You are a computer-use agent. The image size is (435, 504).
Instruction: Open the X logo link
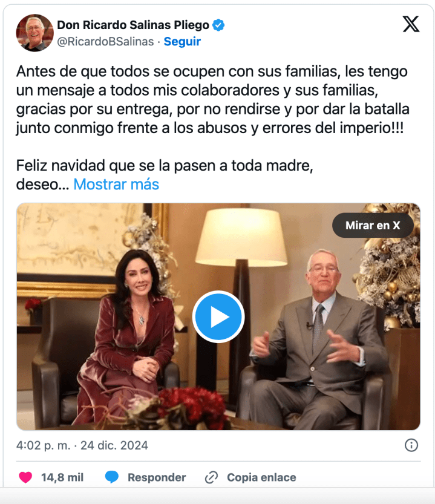pos(411,24)
